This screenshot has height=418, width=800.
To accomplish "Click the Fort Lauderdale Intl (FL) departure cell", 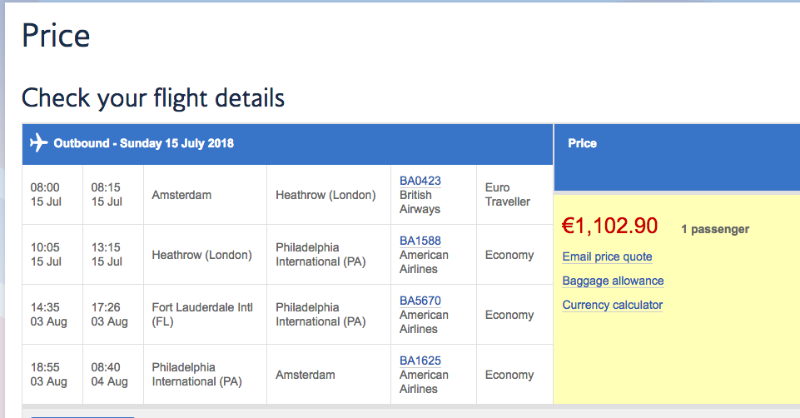I will tap(196, 315).
